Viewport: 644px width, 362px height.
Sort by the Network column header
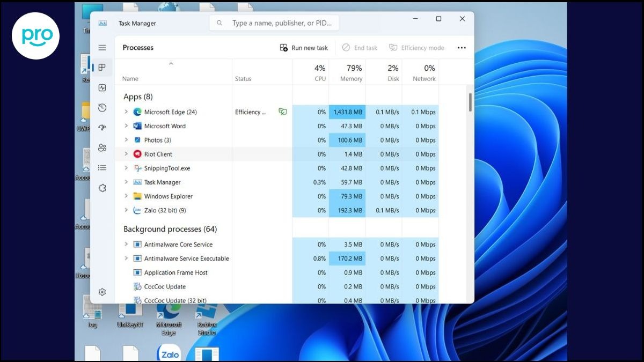[x=420, y=72]
